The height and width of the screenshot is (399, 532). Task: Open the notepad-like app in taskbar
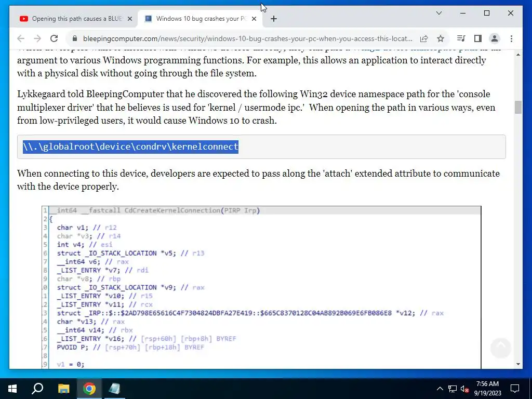tap(115, 389)
